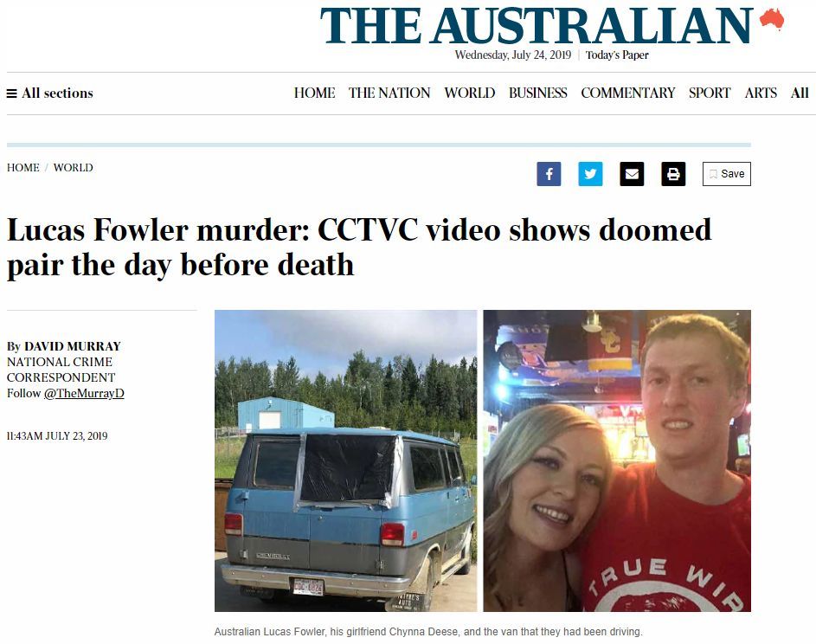Follow @TheMurrayD Twitter link
This screenshot has height=644, width=816.
[84, 393]
